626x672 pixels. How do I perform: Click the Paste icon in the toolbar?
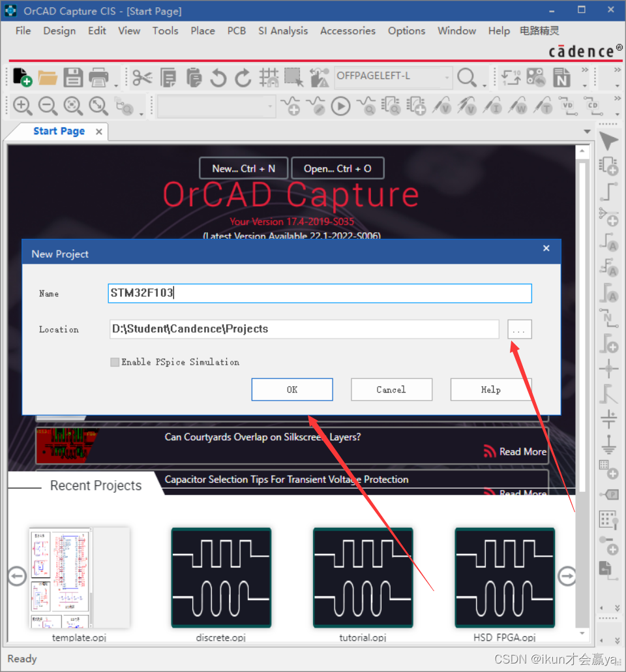click(194, 77)
